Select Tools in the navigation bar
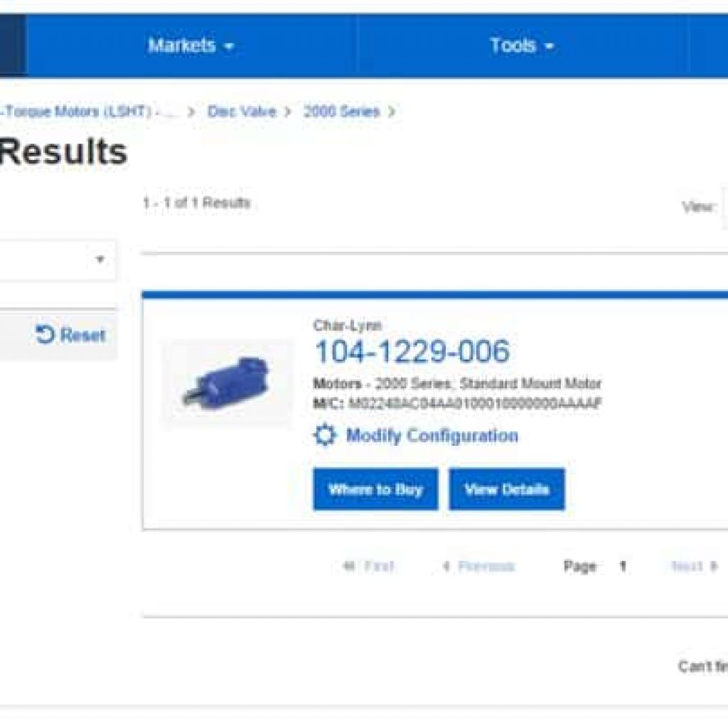Screen dimensions: 728x728 click(x=513, y=45)
